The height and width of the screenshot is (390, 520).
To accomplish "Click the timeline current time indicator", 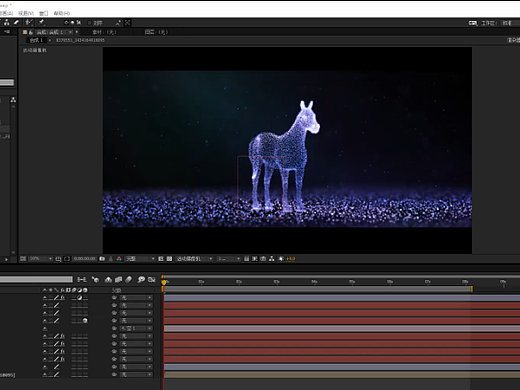I will pyautogui.click(x=164, y=282).
